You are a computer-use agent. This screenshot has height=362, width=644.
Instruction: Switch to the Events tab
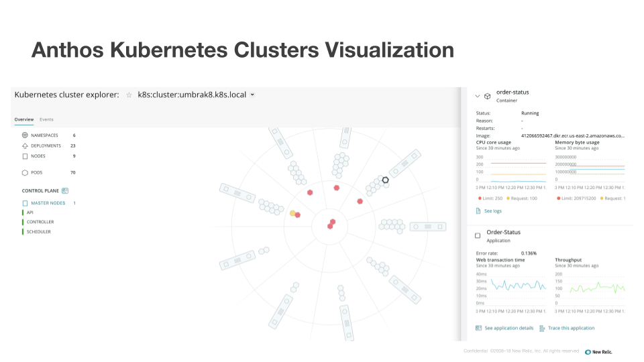(x=46, y=119)
